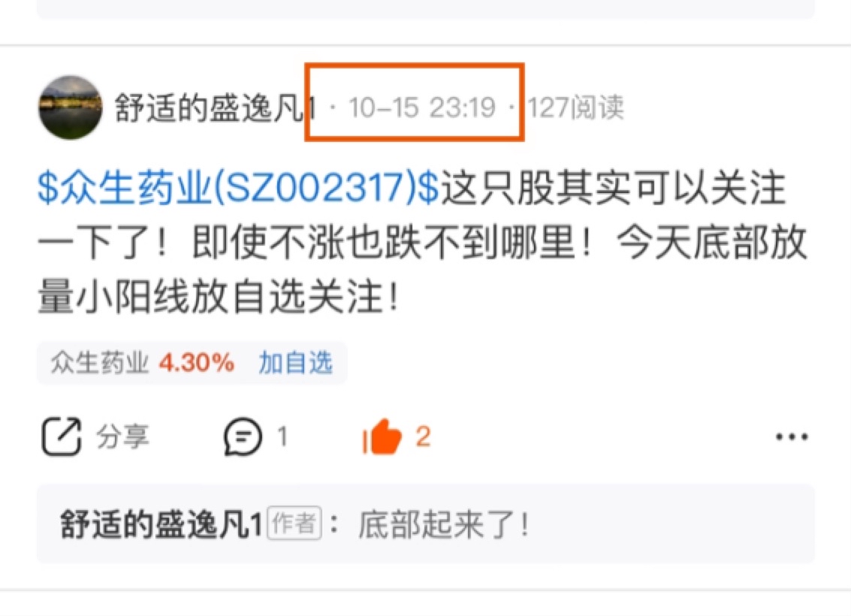Click the 127阅读 read count
This screenshot has width=851, height=616.
pos(575,107)
